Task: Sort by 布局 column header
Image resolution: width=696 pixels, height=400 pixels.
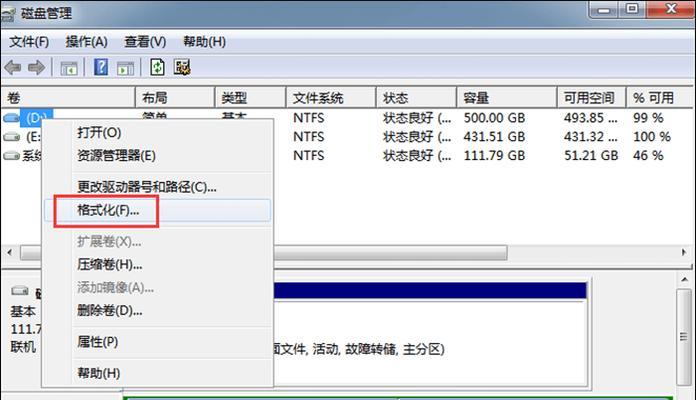Action: click(x=175, y=98)
